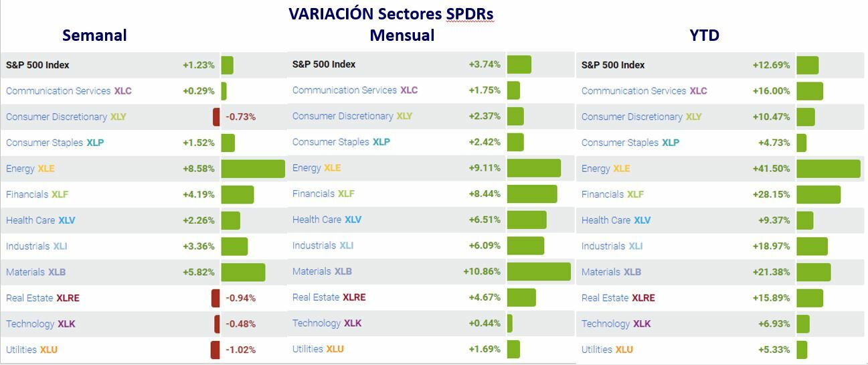Click the Semanal column heading
This screenshot has width=868, height=365.
click(x=94, y=35)
